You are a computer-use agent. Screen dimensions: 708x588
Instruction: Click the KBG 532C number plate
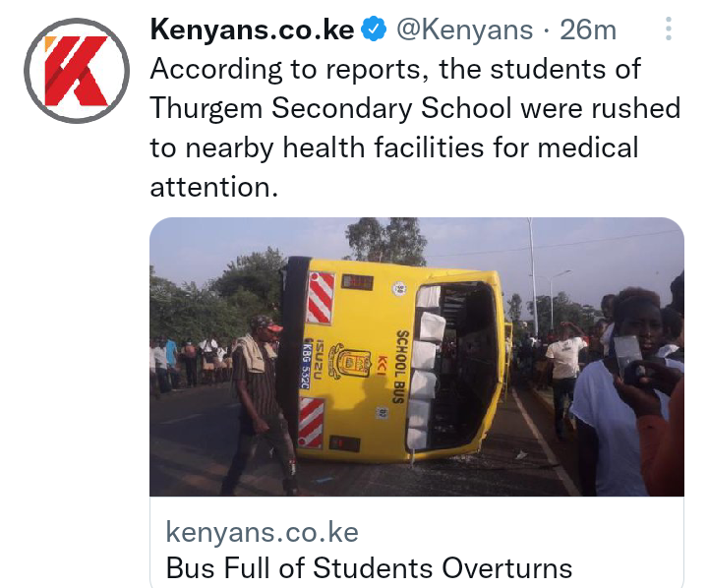[x=306, y=364]
